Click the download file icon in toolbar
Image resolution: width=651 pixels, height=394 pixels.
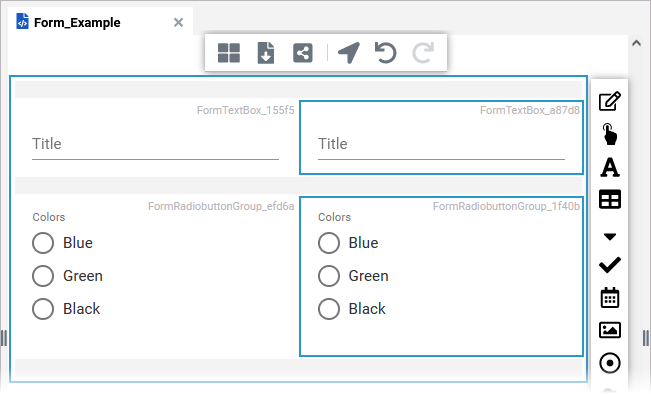[x=266, y=53]
